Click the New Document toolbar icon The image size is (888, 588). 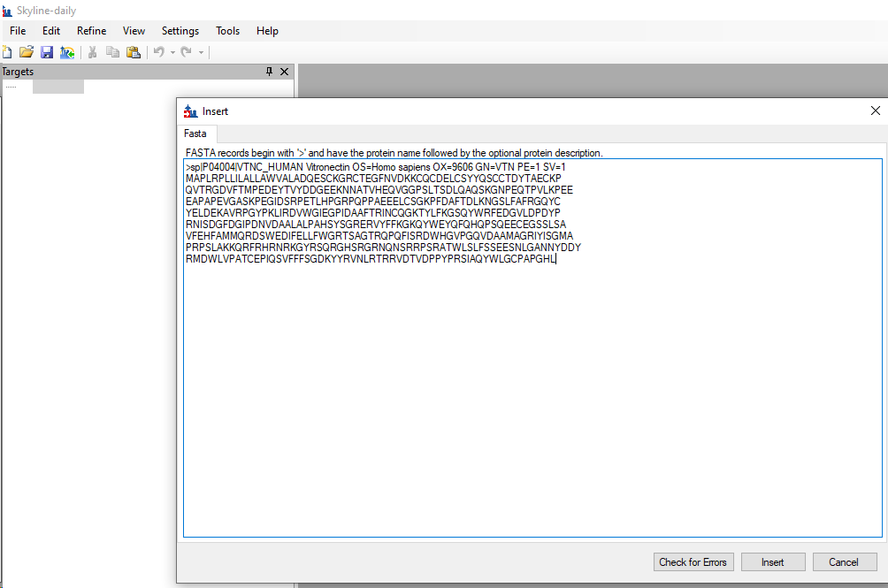(7, 52)
